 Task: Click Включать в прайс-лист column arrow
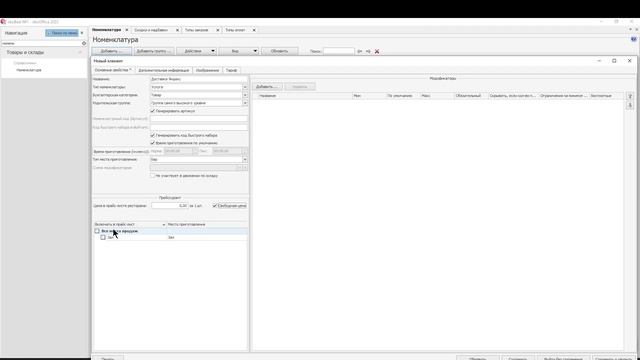click(x=164, y=225)
